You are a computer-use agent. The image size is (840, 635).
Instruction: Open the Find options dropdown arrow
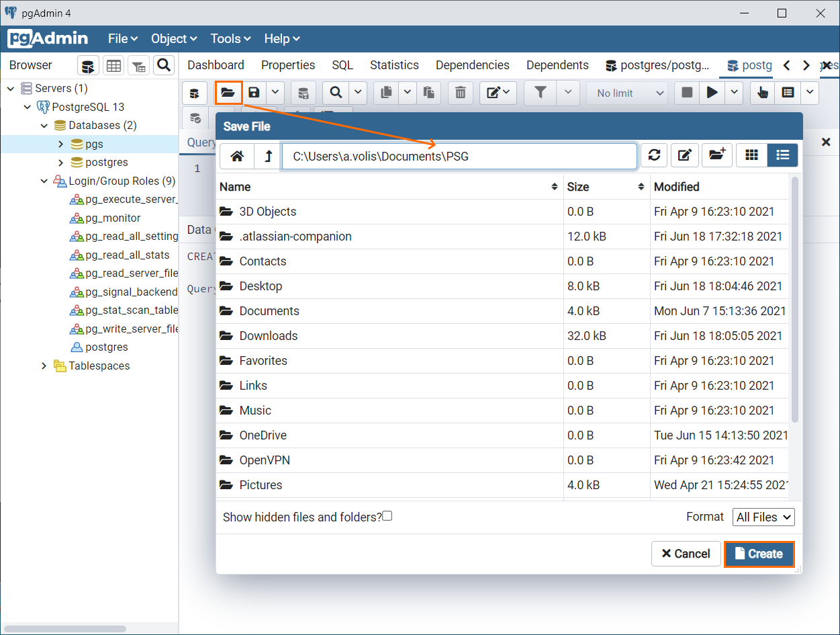coord(358,93)
